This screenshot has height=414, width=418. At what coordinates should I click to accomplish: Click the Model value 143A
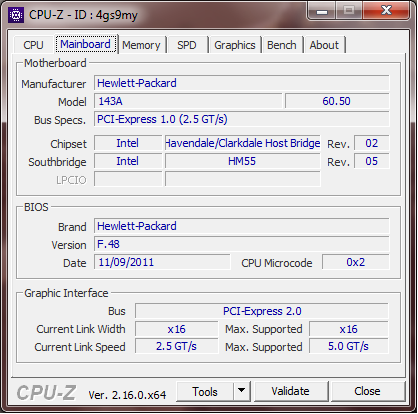pos(188,101)
